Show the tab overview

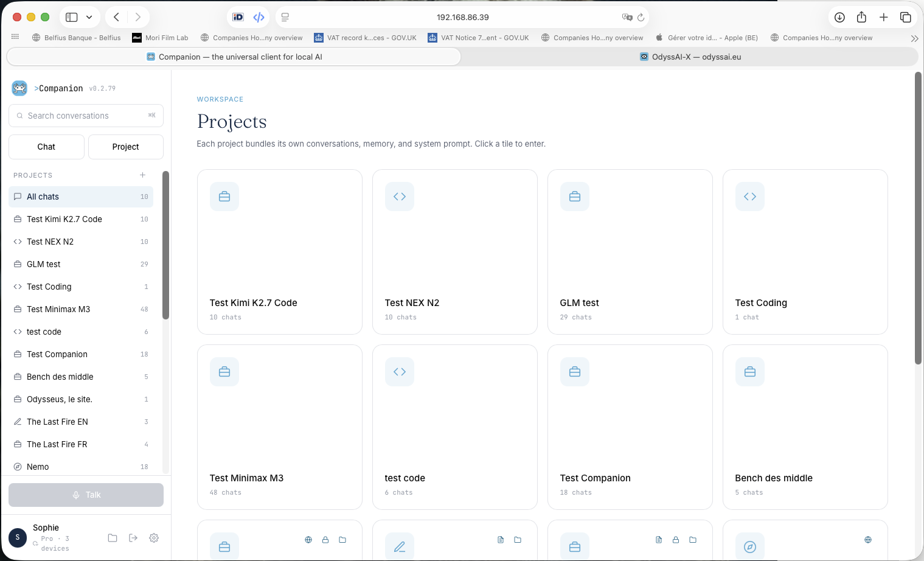click(906, 17)
